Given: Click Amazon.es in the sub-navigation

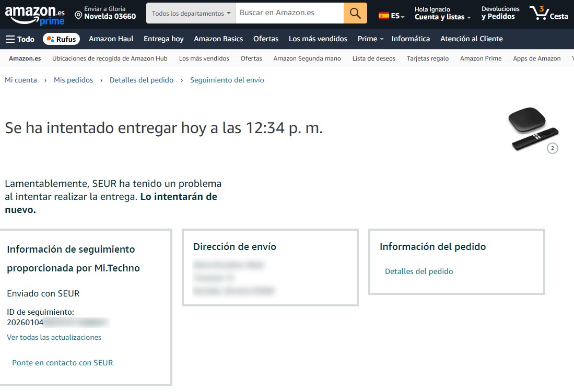Looking at the screenshot, I should [x=25, y=58].
